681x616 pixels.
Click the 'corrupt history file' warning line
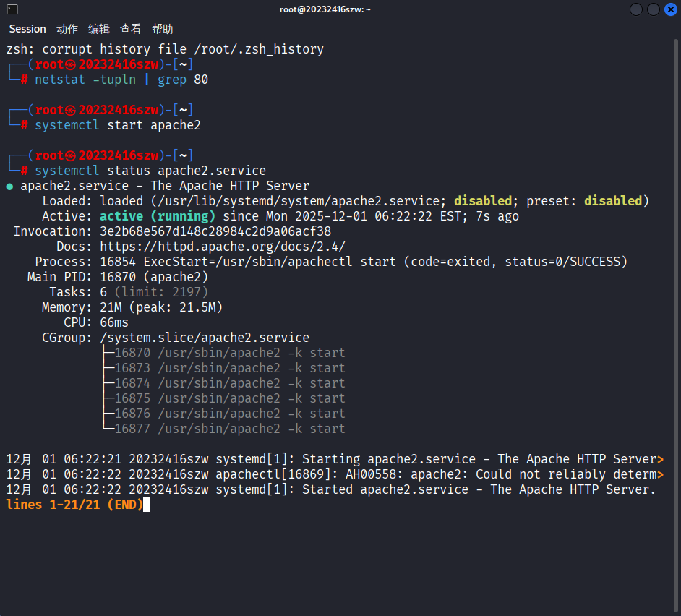tap(165, 49)
